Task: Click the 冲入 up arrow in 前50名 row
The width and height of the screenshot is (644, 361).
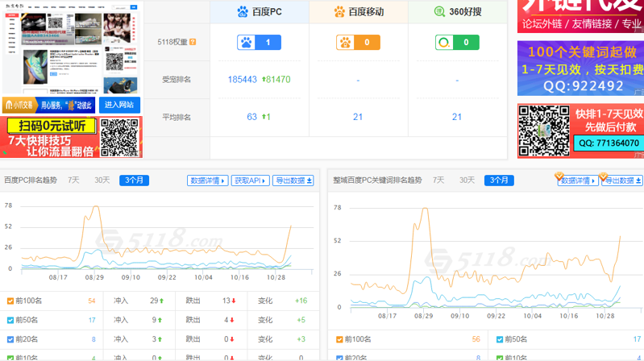Action: (160, 320)
